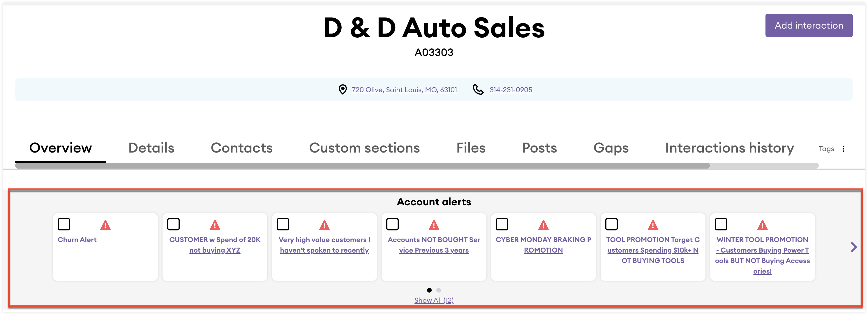
Task: Open Show All (12) alerts link
Action: [434, 300]
